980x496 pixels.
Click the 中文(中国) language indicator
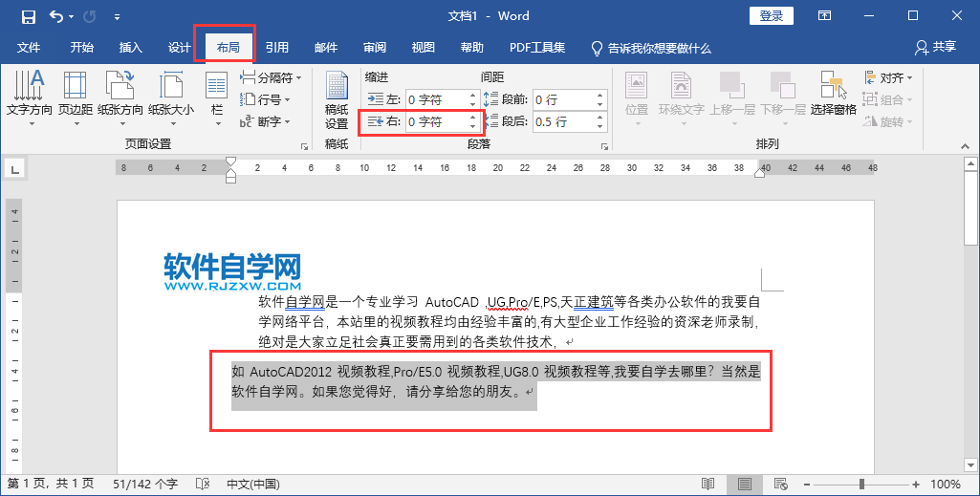(x=253, y=485)
